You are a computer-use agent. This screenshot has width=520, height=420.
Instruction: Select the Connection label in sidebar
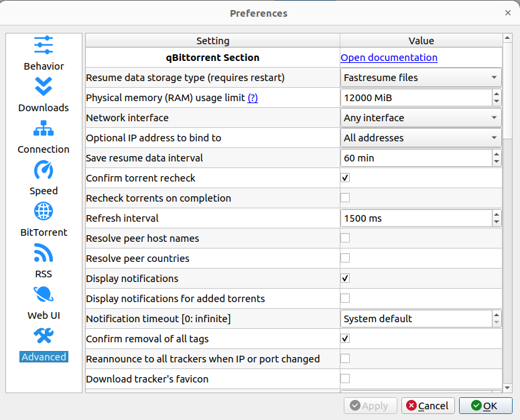[44, 149]
